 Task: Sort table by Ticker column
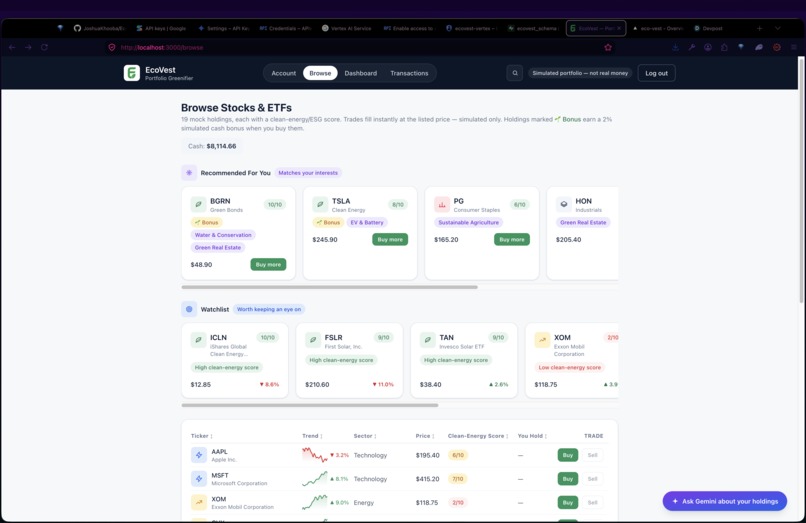(202, 436)
